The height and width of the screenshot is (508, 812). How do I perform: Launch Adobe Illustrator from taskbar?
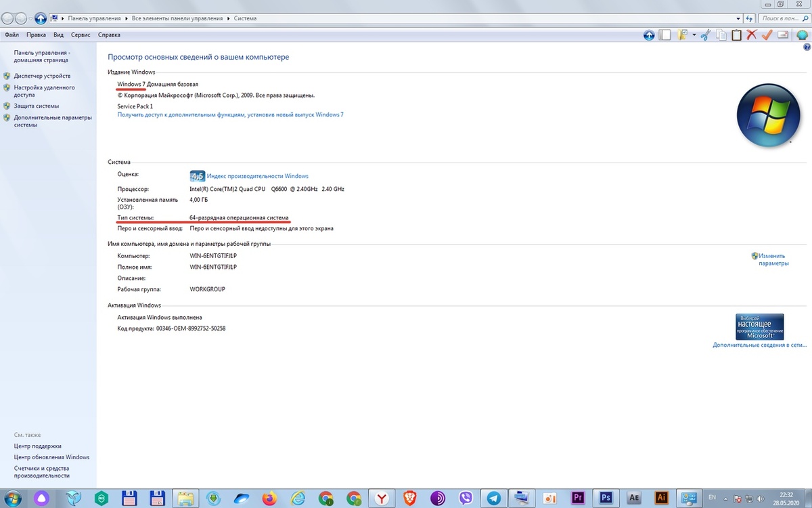pos(662,499)
